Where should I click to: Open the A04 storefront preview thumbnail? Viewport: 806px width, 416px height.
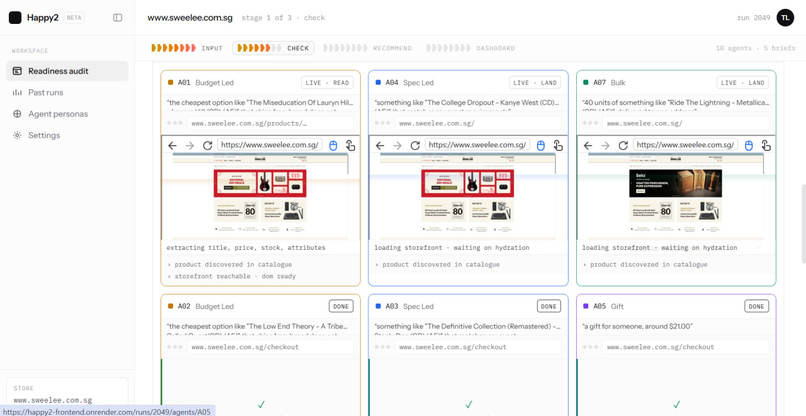click(468, 196)
